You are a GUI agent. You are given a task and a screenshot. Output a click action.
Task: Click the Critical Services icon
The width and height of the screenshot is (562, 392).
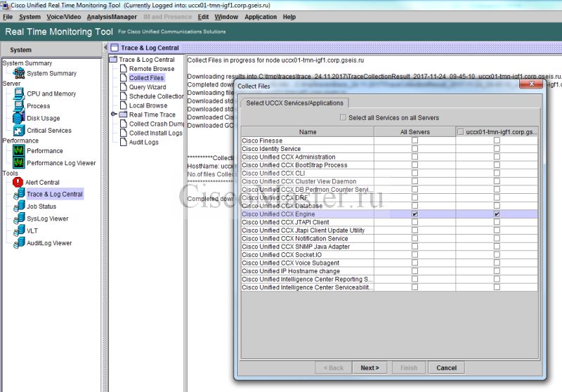(x=19, y=131)
